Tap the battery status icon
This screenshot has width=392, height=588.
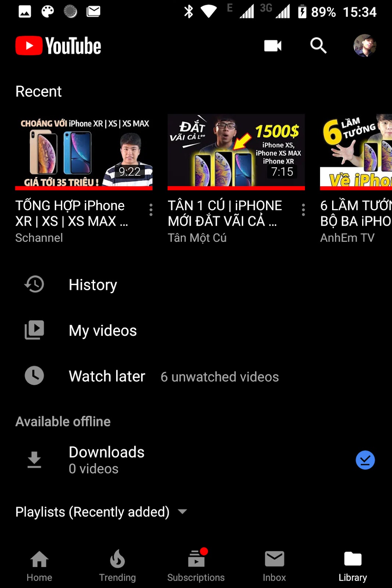coord(302,11)
